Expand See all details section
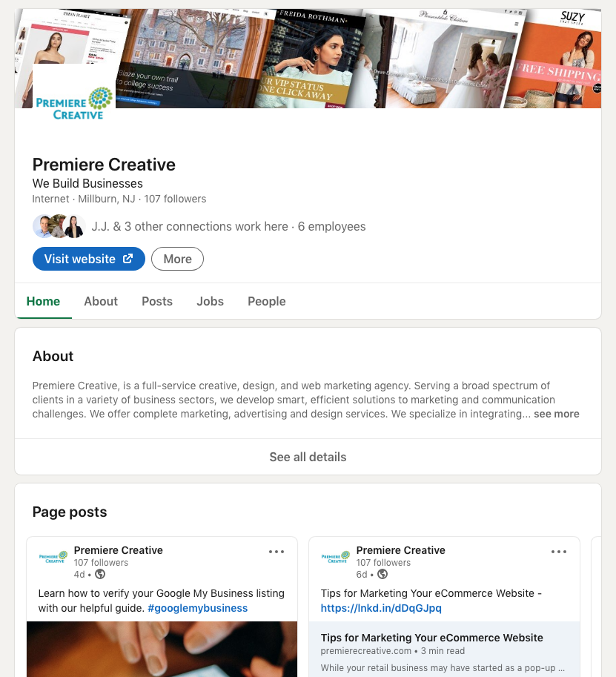Screen dimensions: 616x677 pyautogui.click(x=308, y=457)
